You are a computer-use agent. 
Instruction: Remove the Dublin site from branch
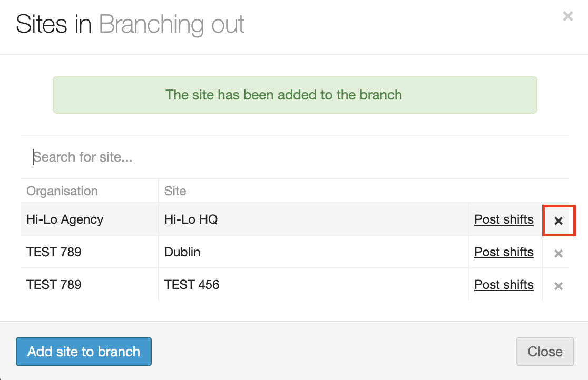[x=558, y=253]
